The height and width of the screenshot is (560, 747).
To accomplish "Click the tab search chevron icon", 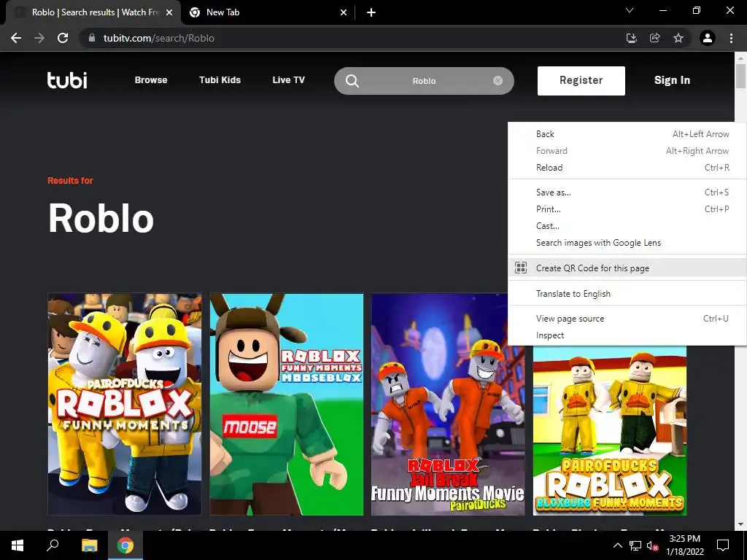I will pos(630,10).
